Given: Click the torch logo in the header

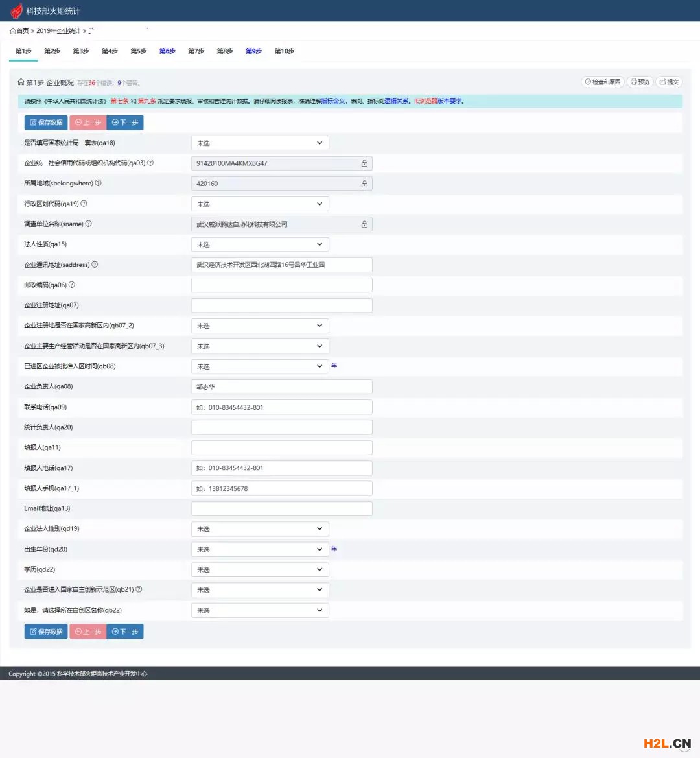Looking at the screenshot, I should point(16,11).
